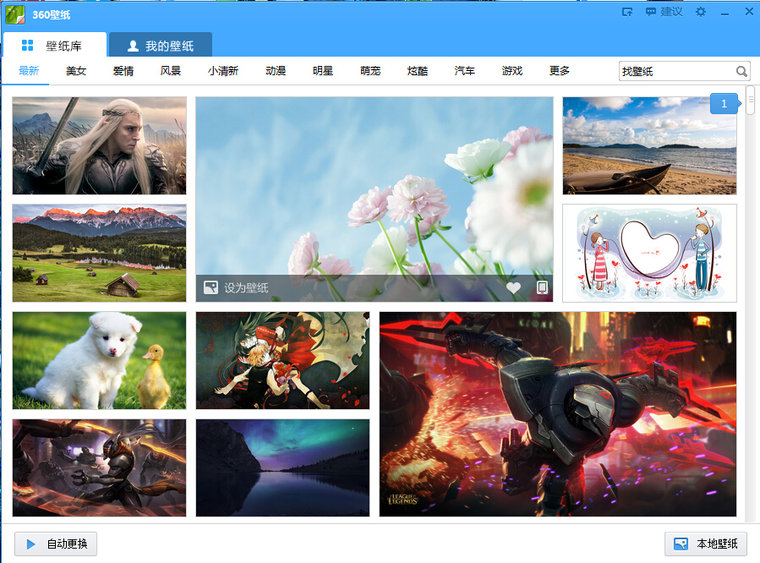Open the share/export icon in title bar
760x563 pixels.
627,12
